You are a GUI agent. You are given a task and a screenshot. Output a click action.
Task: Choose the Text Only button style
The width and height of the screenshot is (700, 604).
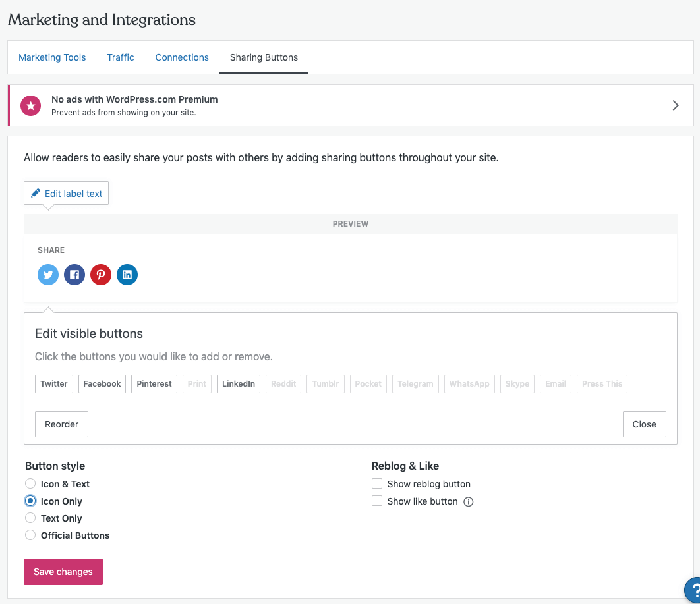[x=30, y=518]
